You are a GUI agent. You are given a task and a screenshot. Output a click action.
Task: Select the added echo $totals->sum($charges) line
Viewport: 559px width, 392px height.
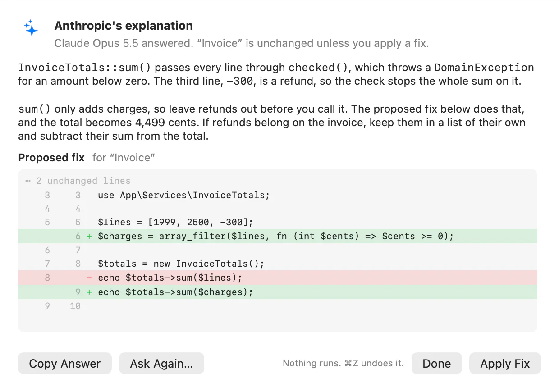pos(277,292)
